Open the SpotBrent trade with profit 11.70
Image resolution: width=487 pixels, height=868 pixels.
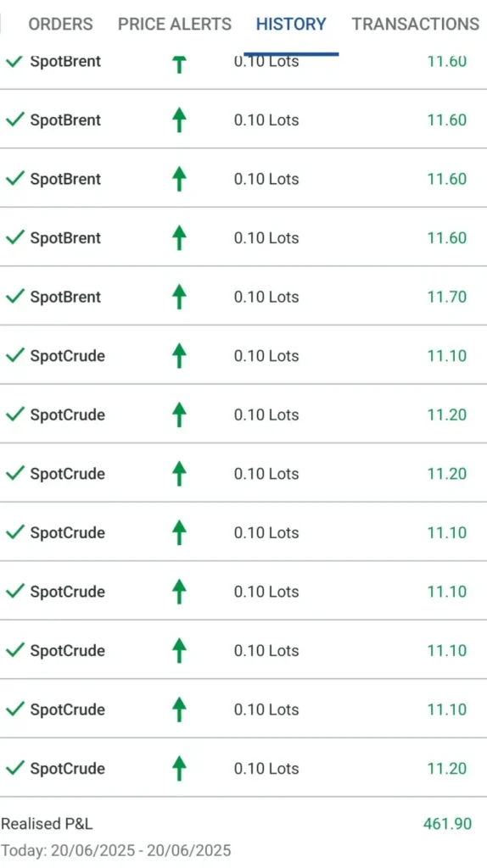click(x=243, y=296)
